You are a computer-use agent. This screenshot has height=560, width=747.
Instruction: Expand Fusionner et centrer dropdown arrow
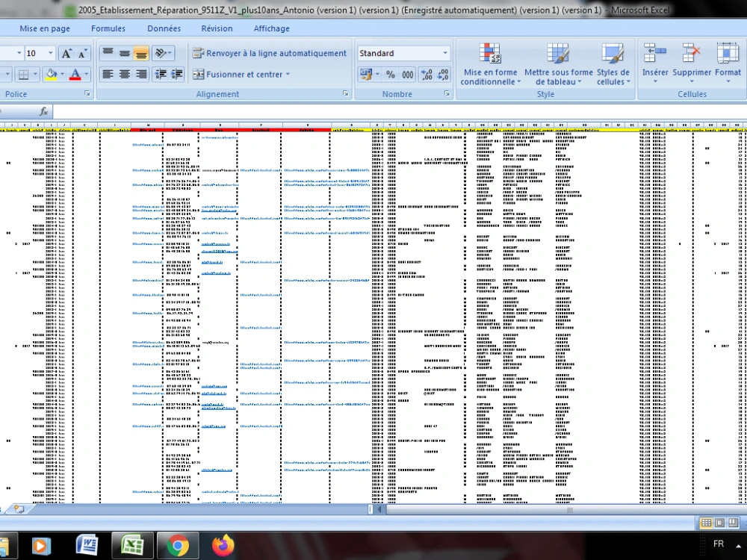(x=288, y=74)
